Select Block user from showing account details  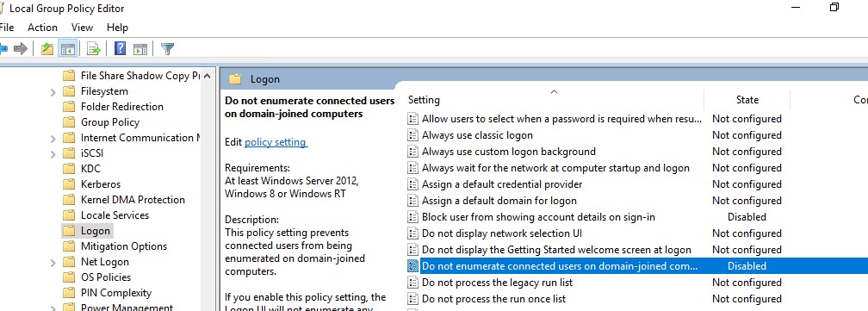[x=538, y=217]
